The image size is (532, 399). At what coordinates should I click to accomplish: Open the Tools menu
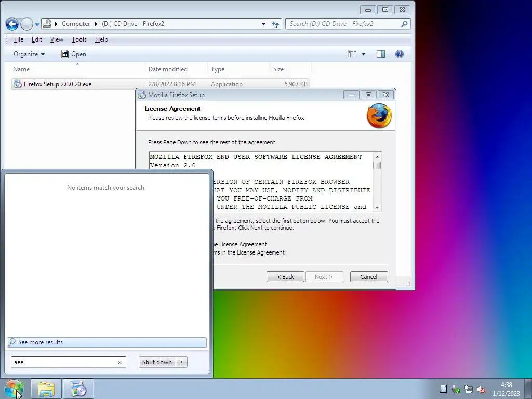tap(79, 39)
